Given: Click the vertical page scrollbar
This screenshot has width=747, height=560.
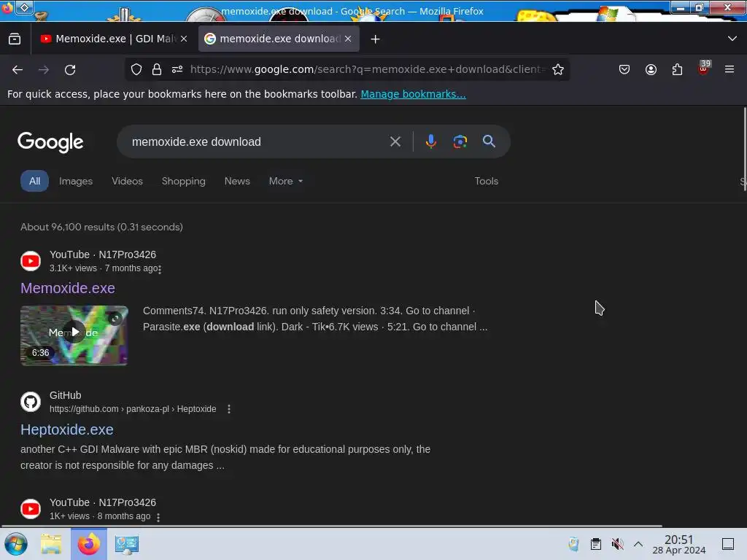Looking at the screenshot, I should point(744,149).
